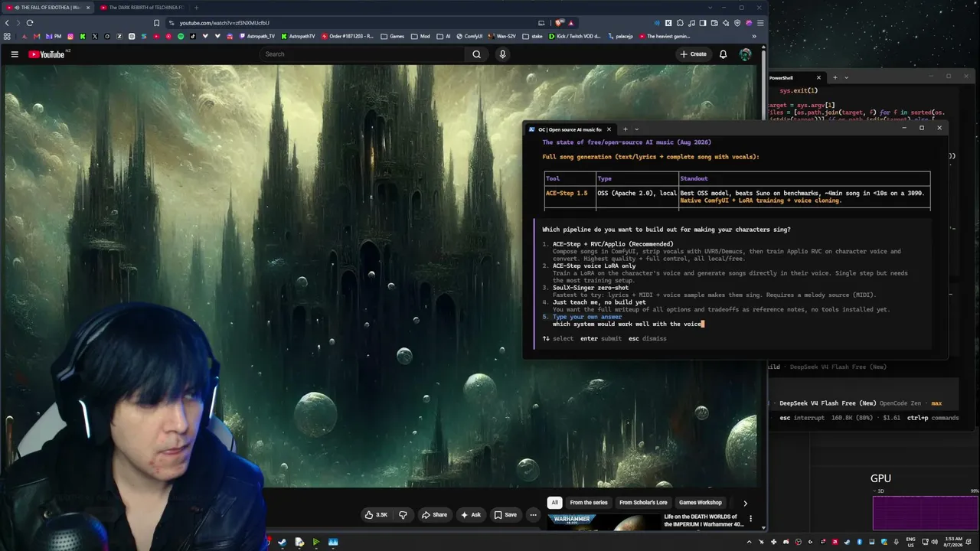Open the YouTube guide hamburger menu

pos(15,54)
